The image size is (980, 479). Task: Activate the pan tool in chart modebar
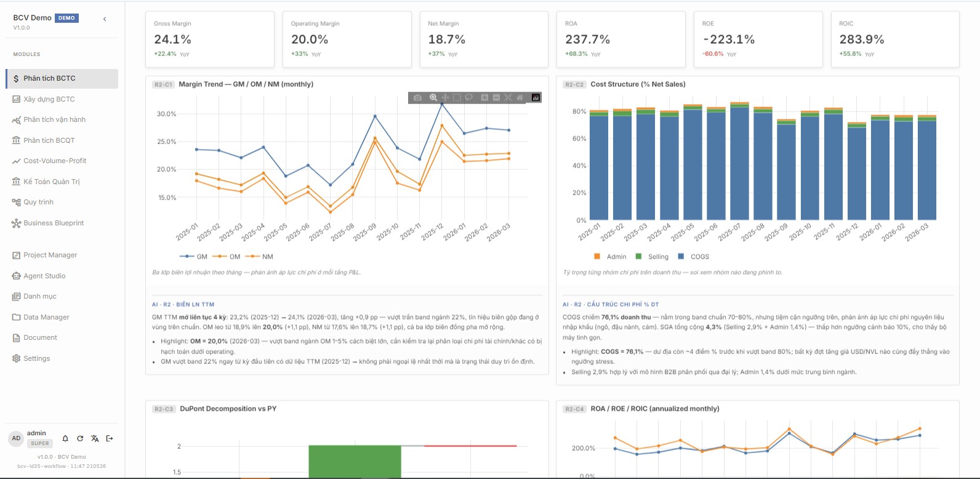pos(445,98)
